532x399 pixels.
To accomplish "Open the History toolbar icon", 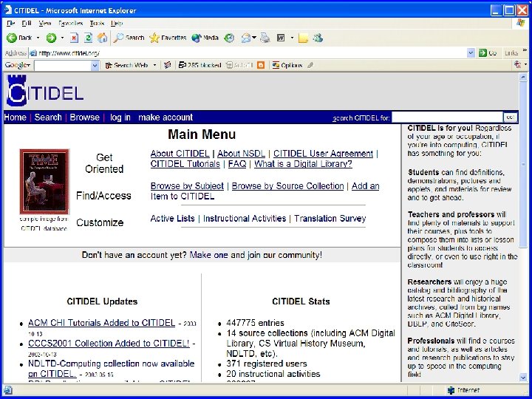I will point(230,38).
